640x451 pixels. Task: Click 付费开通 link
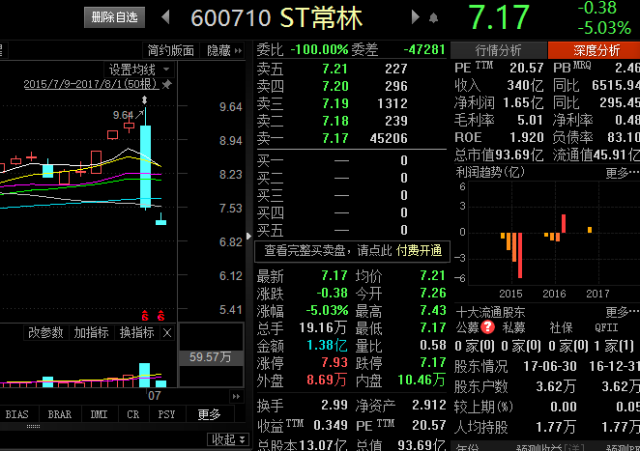[x=419, y=251]
